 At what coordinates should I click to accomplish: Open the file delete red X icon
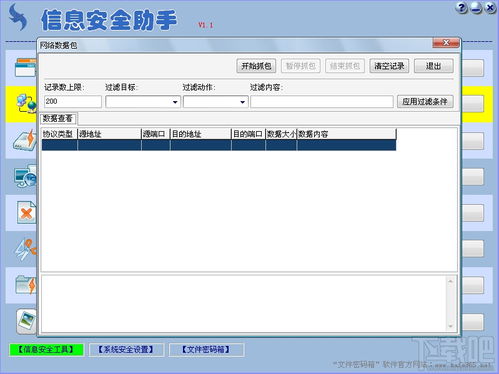point(26,212)
